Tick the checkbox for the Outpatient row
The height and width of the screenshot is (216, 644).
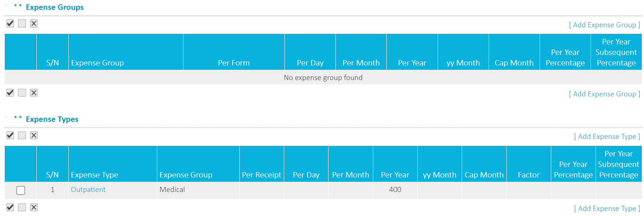click(21, 190)
